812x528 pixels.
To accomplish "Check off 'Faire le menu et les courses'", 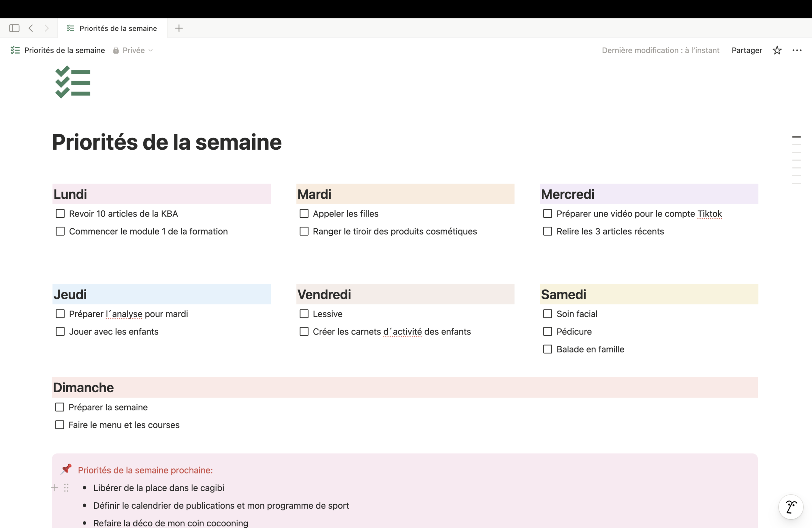I will pos(60,425).
